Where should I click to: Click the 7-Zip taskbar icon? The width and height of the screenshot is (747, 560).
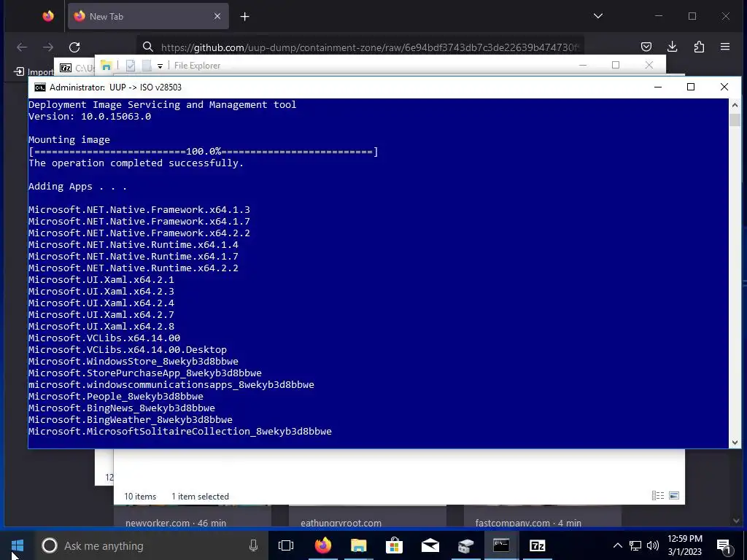tap(538, 545)
